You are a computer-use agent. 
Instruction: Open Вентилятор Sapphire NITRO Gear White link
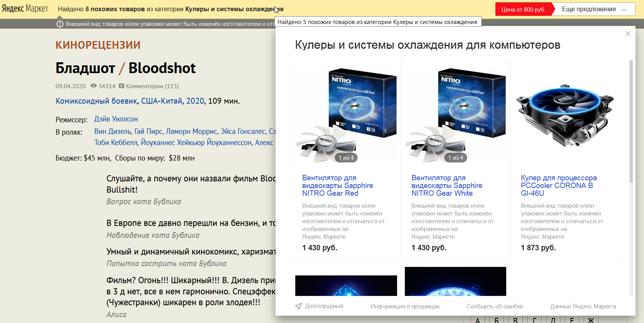click(447, 186)
